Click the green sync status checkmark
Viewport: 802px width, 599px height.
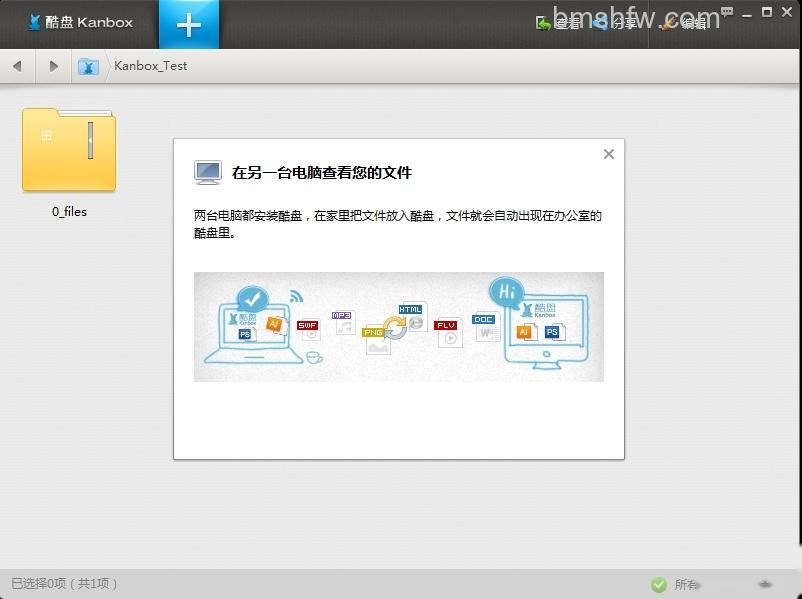click(x=659, y=584)
